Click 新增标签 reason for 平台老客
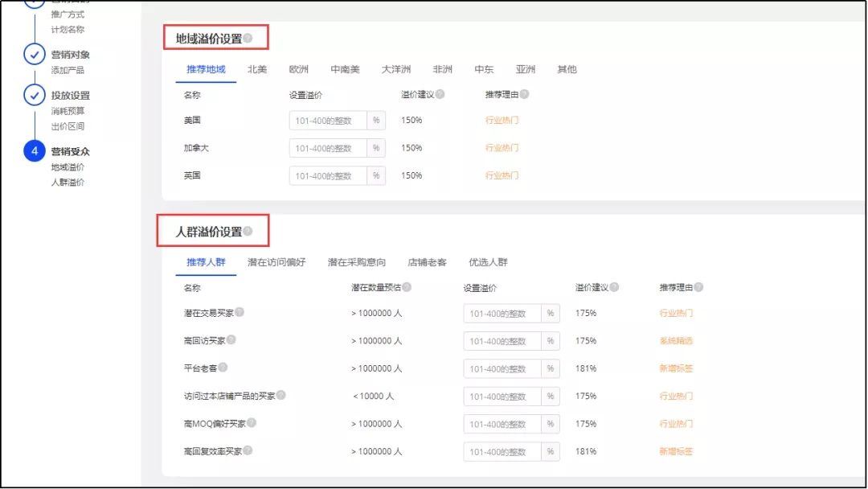 (x=676, y=369)
